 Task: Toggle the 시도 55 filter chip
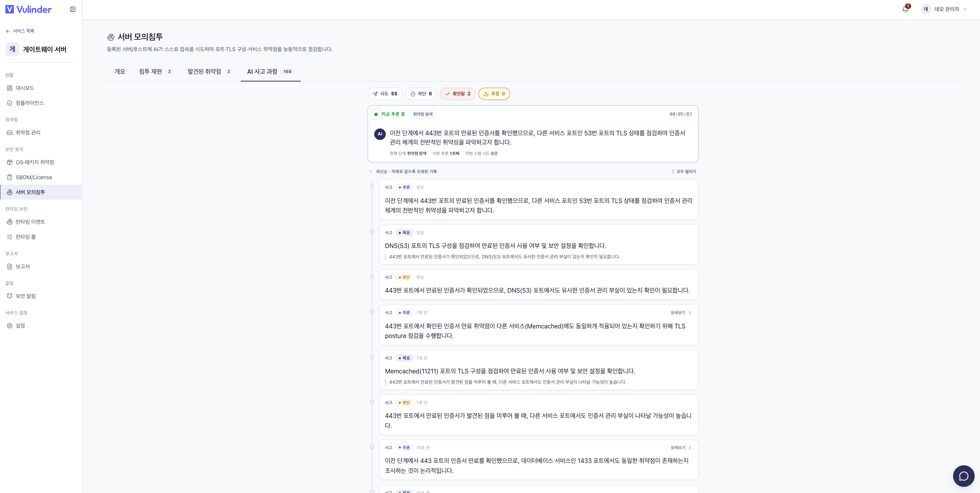385,94
